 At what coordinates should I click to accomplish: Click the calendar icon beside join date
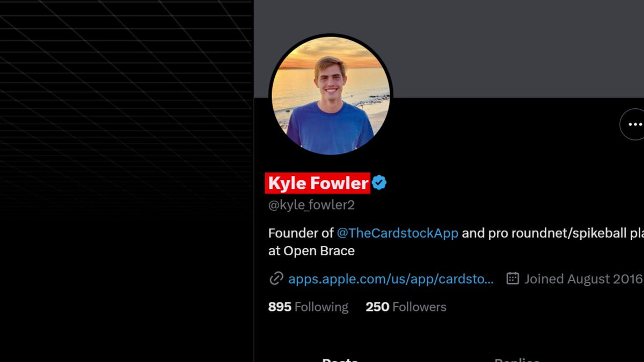[513, 279]
